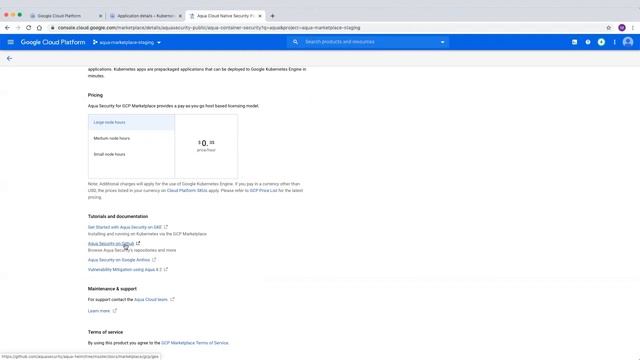Select the Medium node hours pricing row
This screenshot has height=360, width=640.
click(x=131, y=138)
